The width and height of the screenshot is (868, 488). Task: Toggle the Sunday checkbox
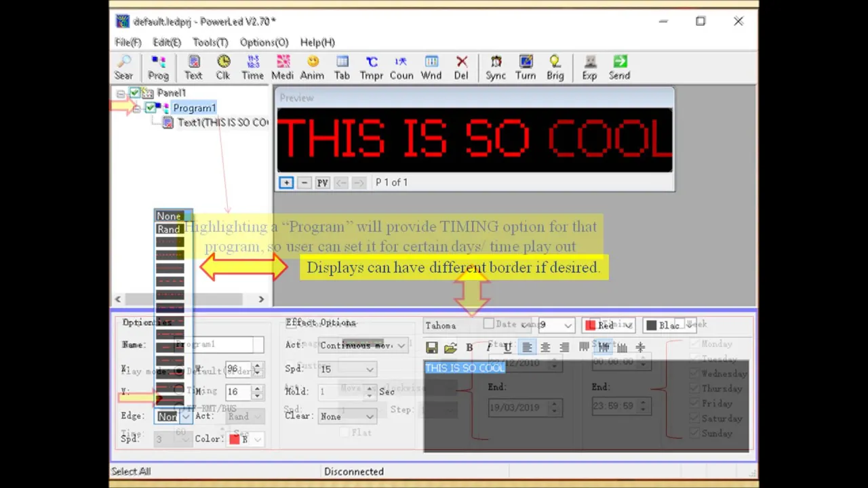click(x=694, y=433)
